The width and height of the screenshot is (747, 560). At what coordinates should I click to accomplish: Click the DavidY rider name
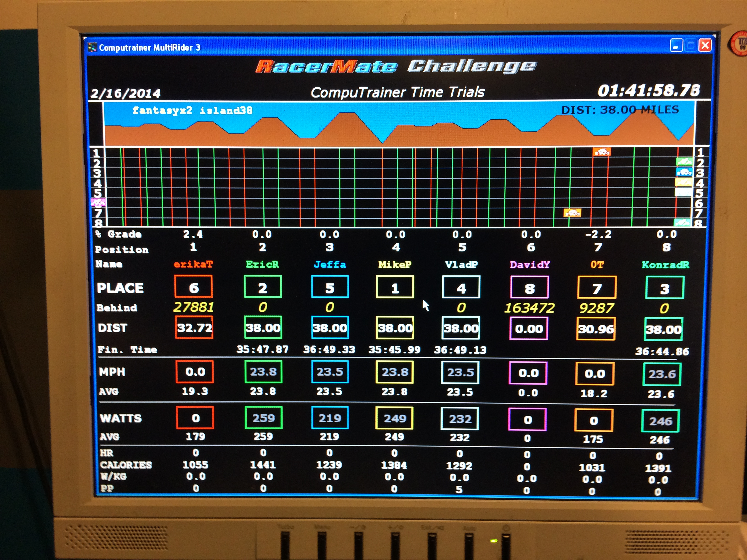(530, 265)
